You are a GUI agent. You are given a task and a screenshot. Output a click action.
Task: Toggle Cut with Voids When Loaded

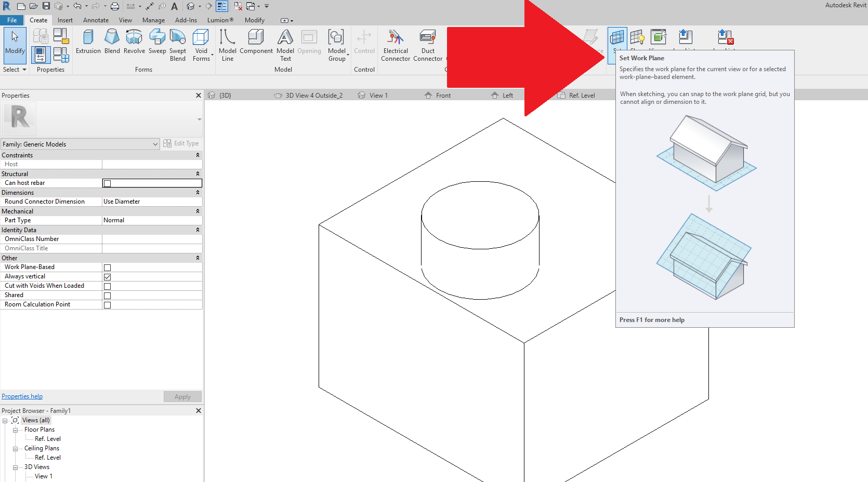[107, 286]
